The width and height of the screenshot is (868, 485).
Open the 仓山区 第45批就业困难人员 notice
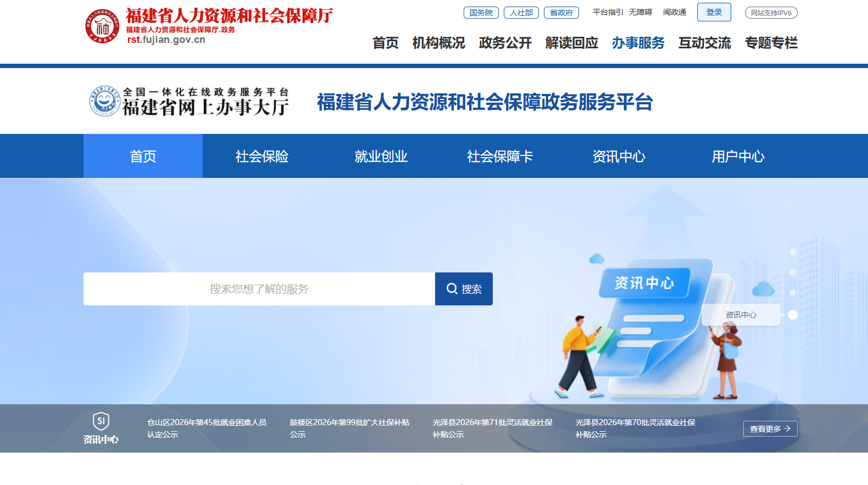pos(207,428)
